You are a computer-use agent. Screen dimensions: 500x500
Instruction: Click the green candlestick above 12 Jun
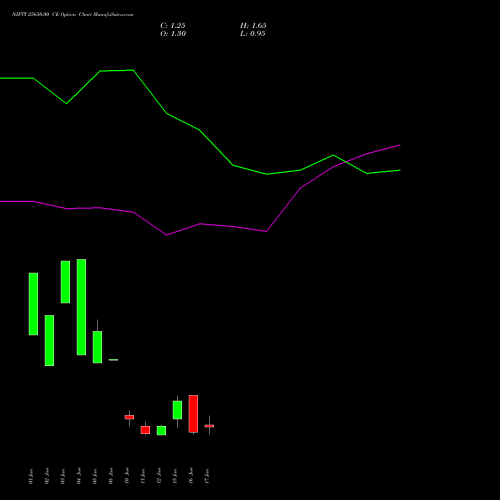tap(161, 430)
